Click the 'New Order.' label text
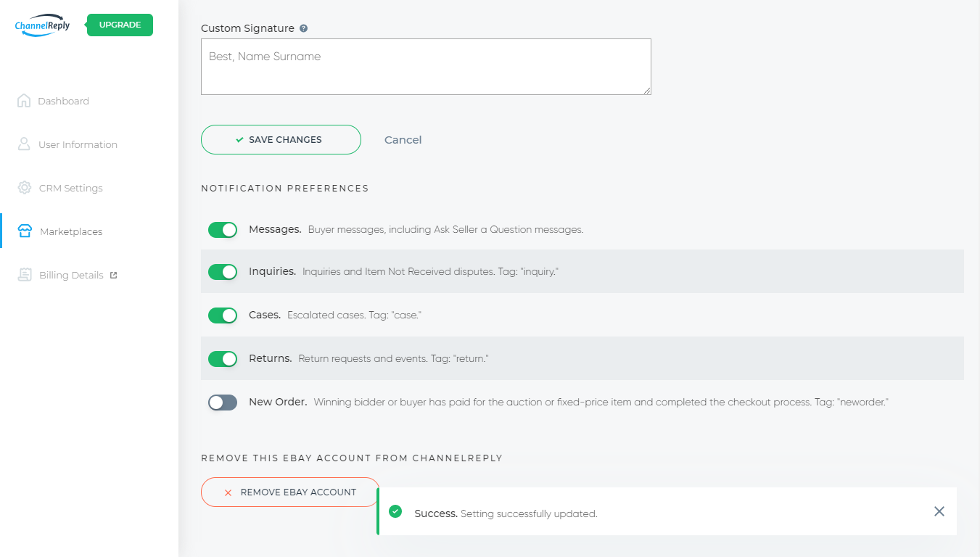The width and height of the screenshot is (980, 557). tap(278, 402)
